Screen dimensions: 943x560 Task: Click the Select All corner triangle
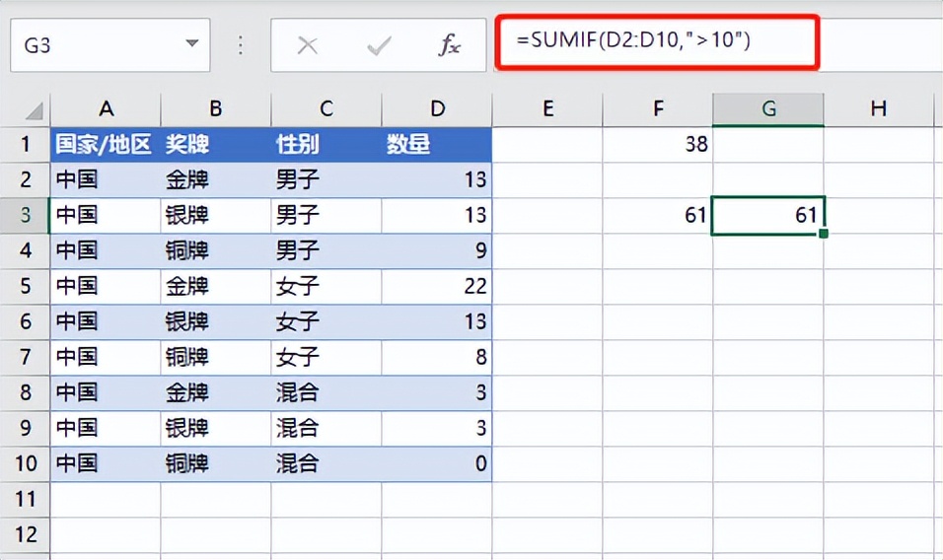point(34,110)
